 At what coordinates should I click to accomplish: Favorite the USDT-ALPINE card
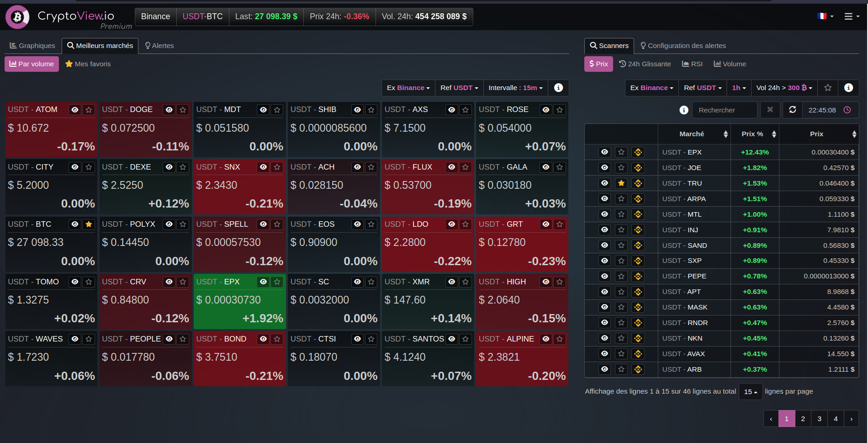(560, 339)
